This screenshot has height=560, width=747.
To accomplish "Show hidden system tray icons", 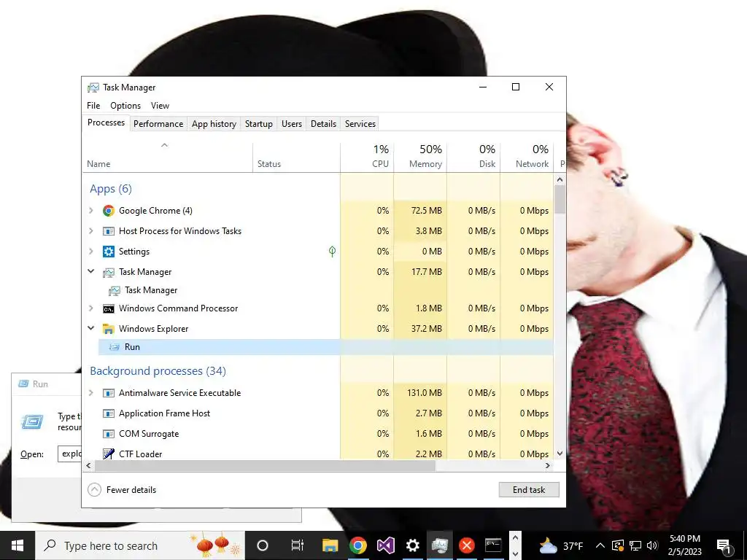I will click(600, 545).
